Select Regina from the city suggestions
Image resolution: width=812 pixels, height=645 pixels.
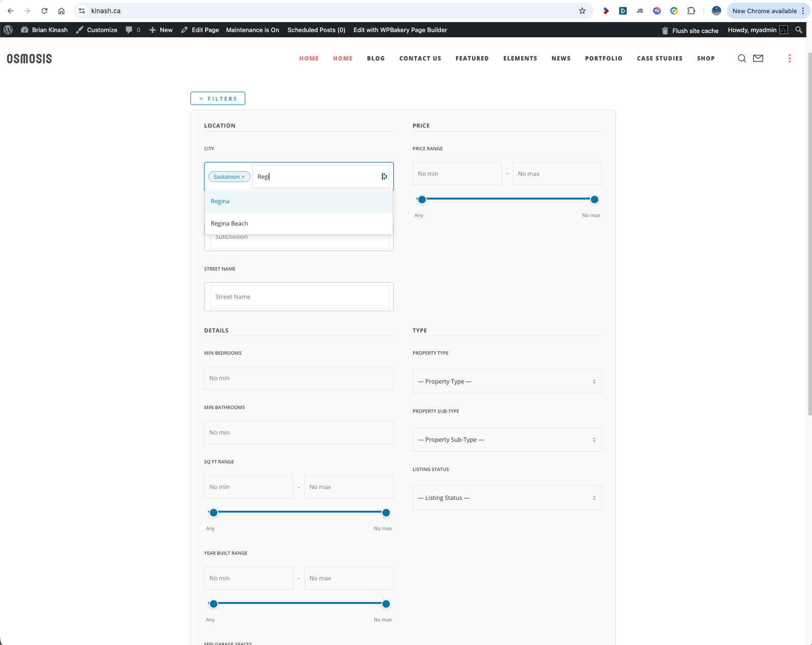coord(220,201)
